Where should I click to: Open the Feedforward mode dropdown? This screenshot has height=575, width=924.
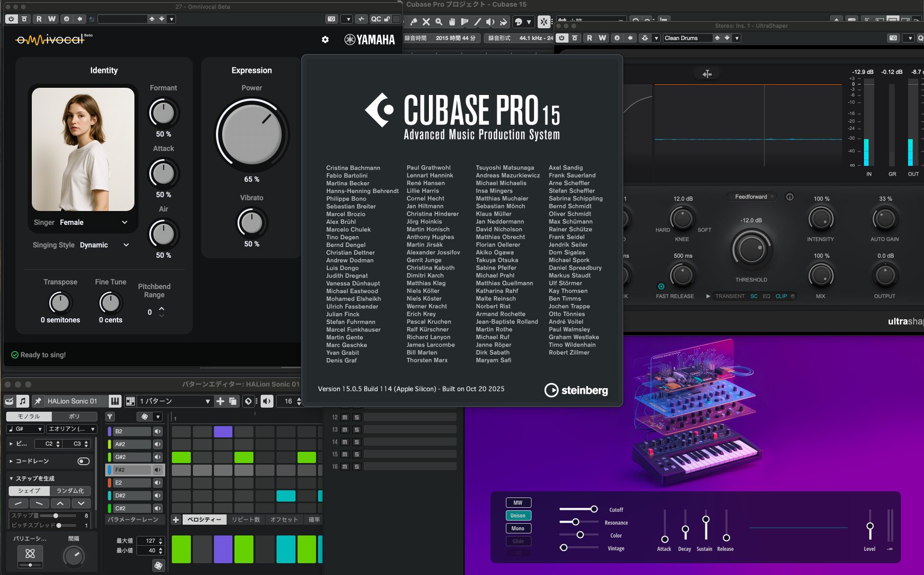coord(752,197)
